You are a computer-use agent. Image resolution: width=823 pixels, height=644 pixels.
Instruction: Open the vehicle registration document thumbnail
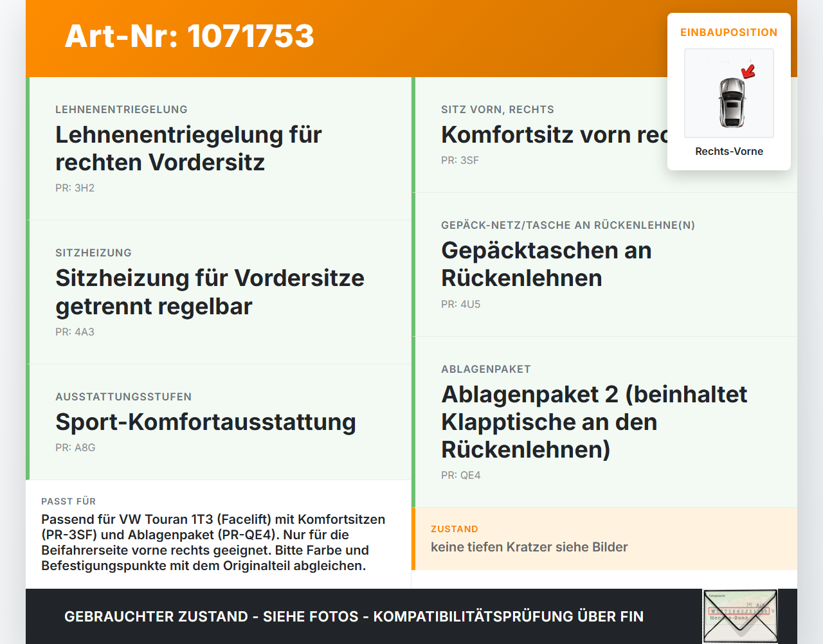[x=740, y=616]
